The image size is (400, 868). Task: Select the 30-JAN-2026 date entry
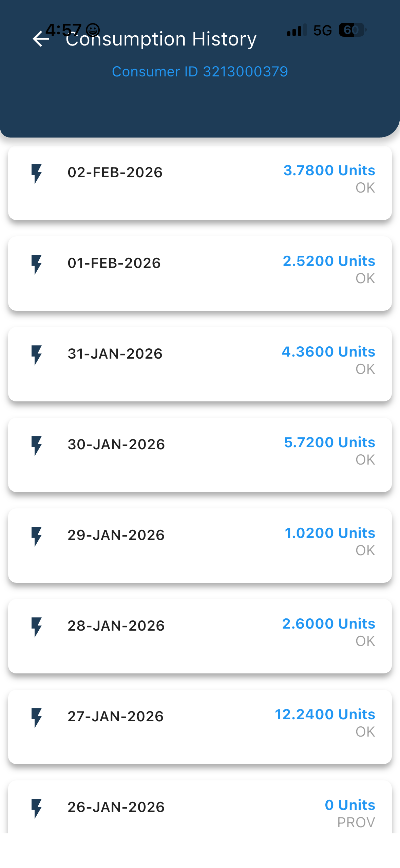(x=116, y=444)
